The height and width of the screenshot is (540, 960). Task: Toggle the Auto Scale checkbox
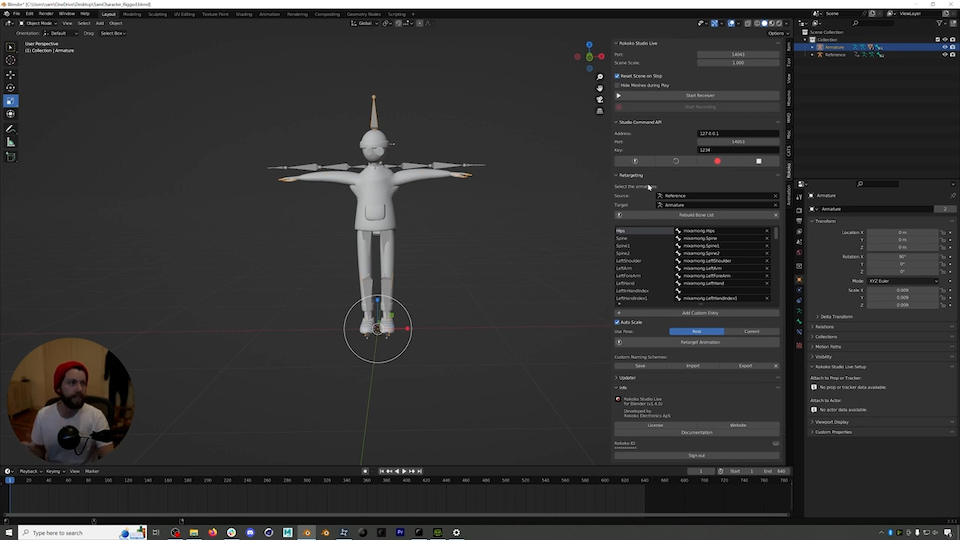click(617, 322)
